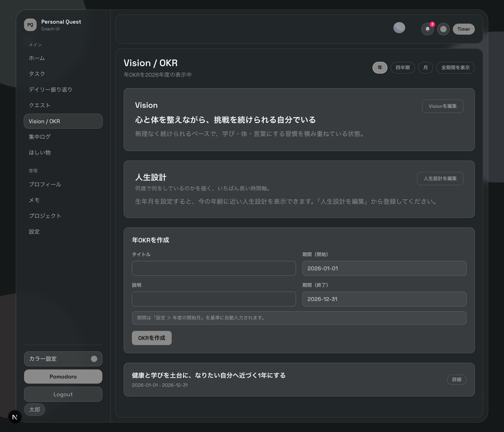504x432 pixels.
Task: Open 設定 page
Action: click(63, 232)
